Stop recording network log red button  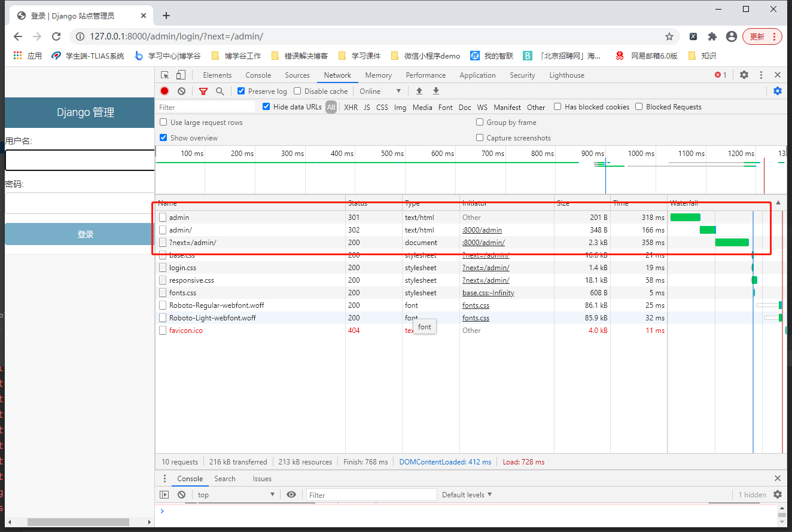click(x=165, y=91)
